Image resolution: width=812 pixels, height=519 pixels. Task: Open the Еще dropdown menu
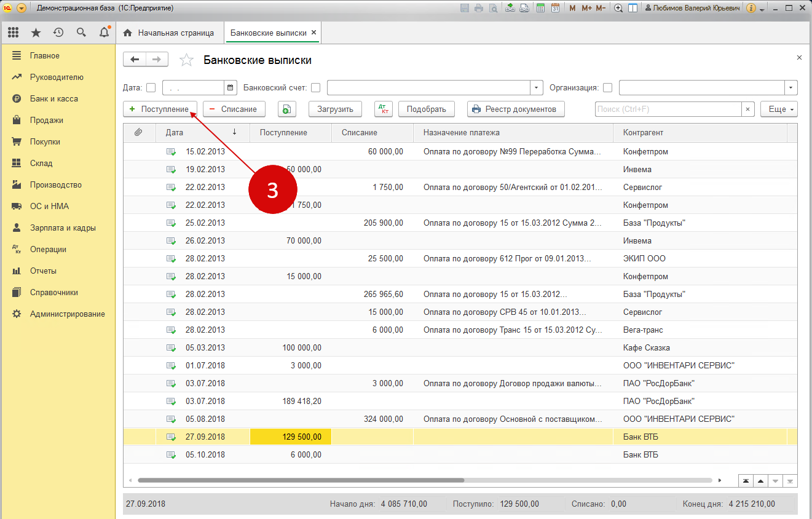click(x=779, y=109)
